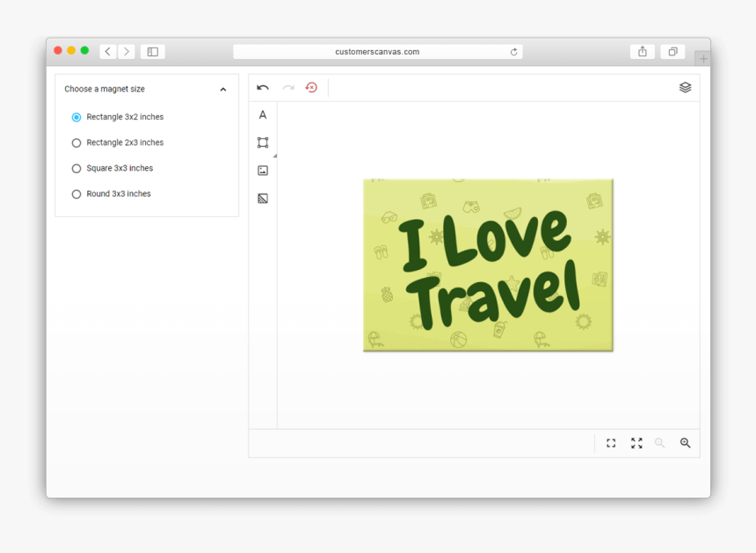756x553 pixels.
Task: Click the customerscanvas.com address bar
Action: coord(377,52)
